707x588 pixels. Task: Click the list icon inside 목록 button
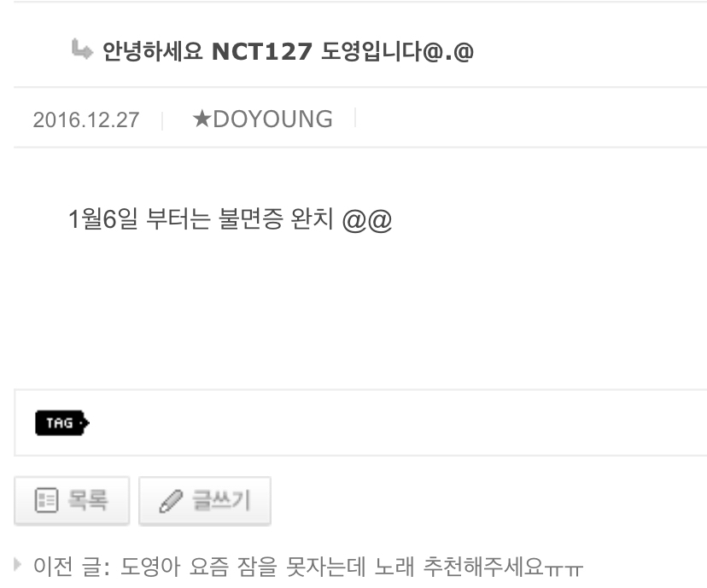point(46,500)
